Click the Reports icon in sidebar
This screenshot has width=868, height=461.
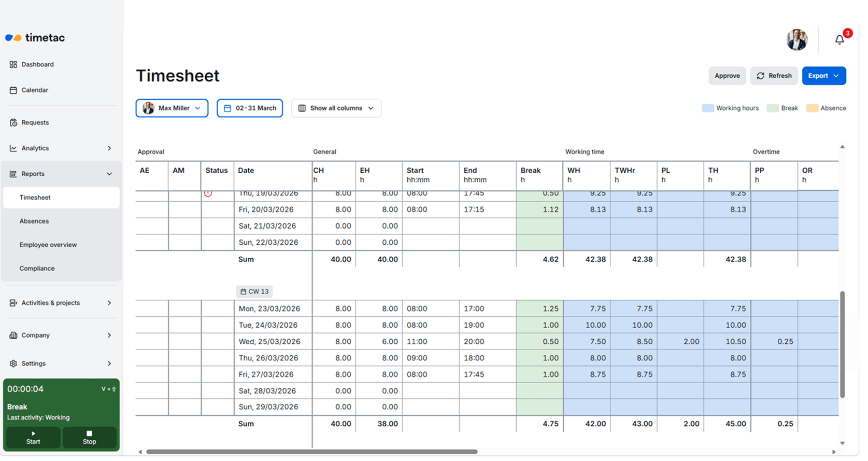[x=13, y=174]
